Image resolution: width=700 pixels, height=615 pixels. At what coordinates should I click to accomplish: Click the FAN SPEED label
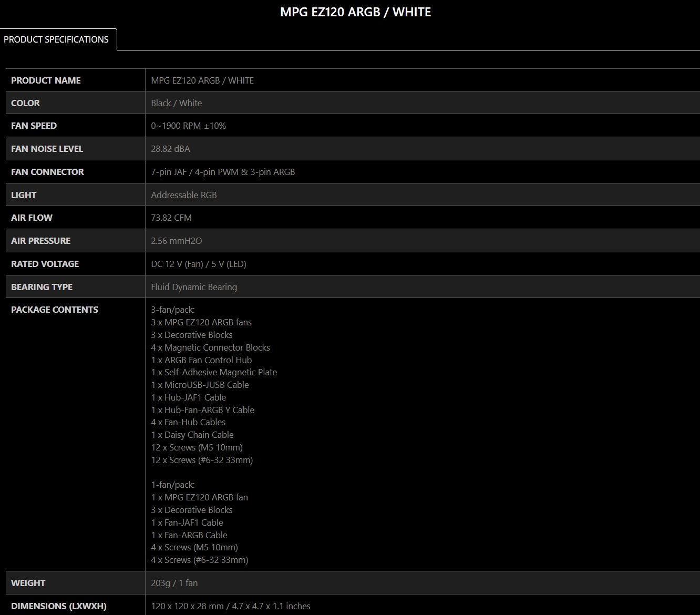point(34,126)
